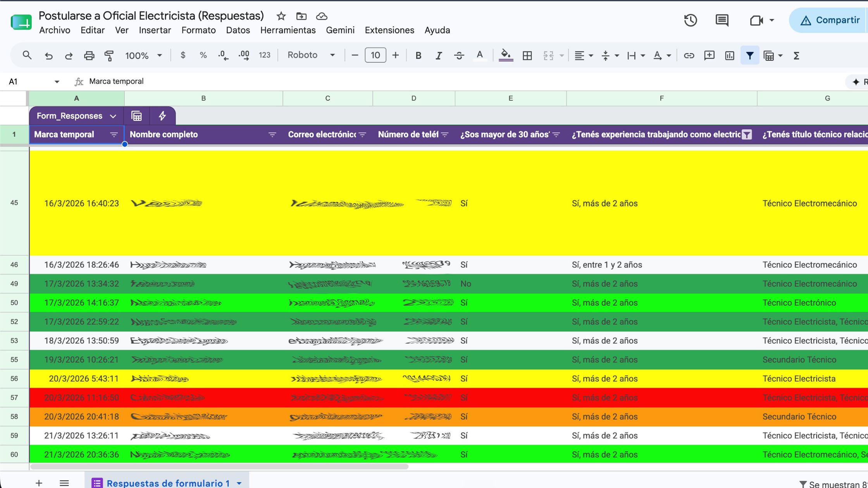Toggle italic formatting
The image size is (868, 488).
click(x=439, y=55)
